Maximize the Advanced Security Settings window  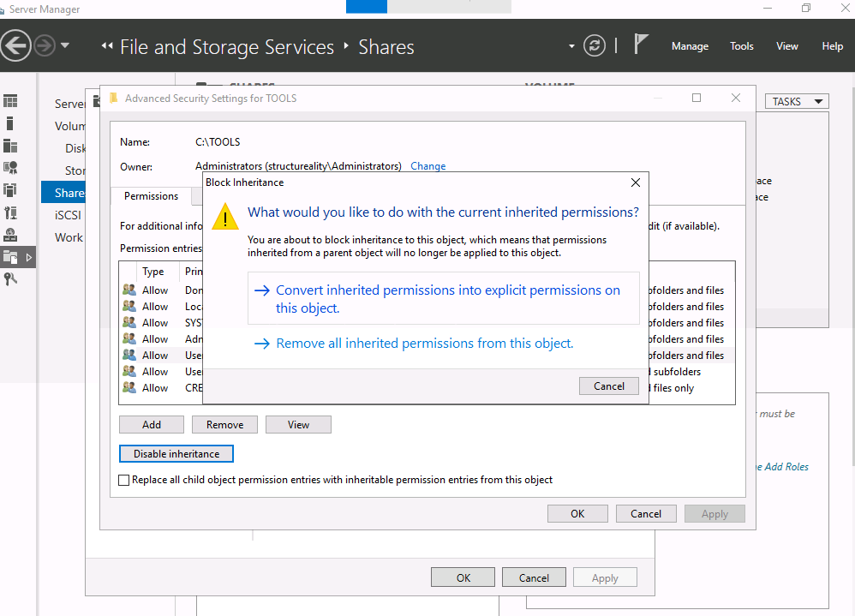pyautogui.click(x=697, y=99)
